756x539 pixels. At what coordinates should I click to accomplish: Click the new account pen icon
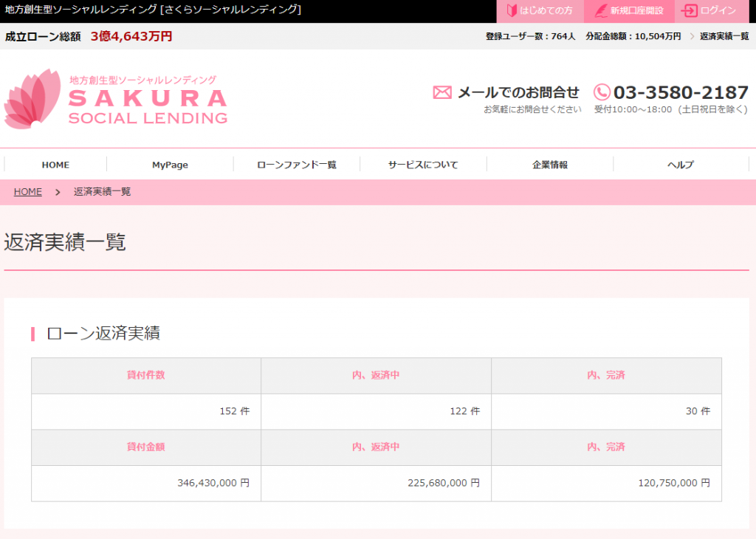coord(600,11)
